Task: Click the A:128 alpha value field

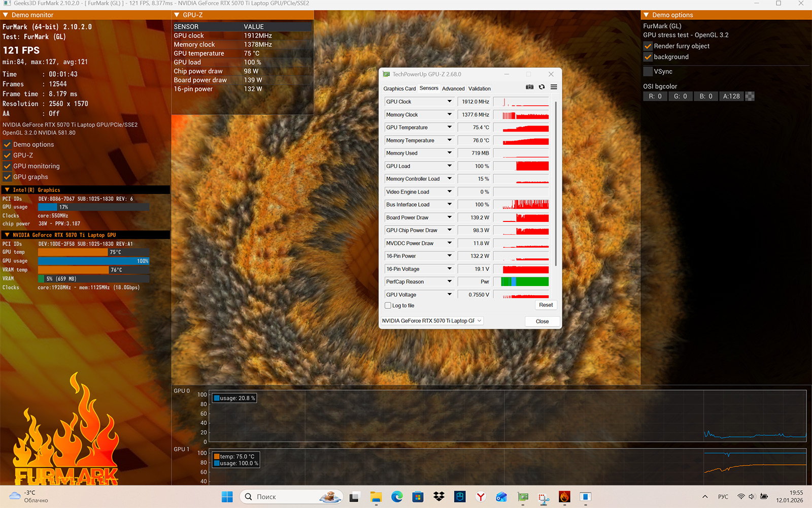Action: tap(731, 96)
